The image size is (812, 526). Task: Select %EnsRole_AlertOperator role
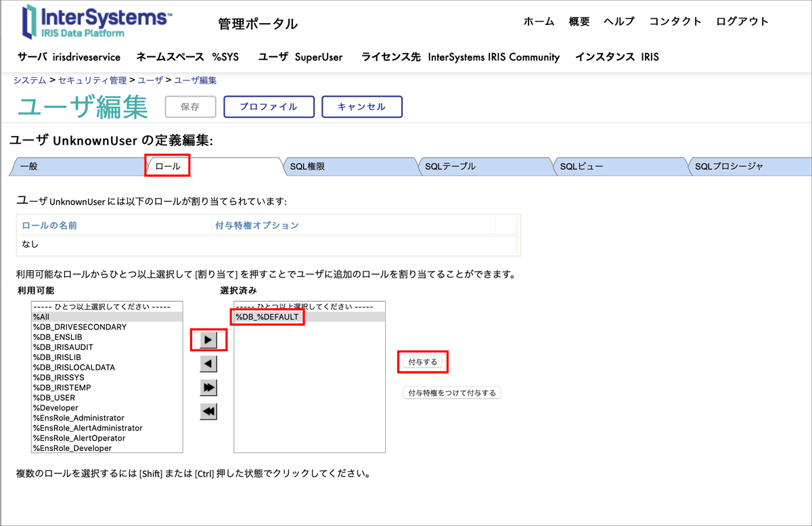point(106,438)
